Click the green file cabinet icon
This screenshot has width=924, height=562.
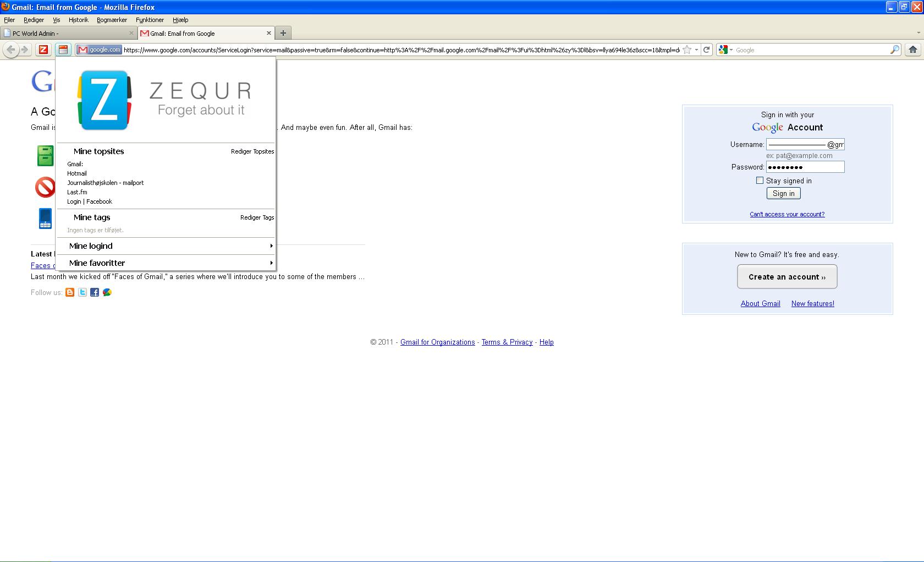45,156
